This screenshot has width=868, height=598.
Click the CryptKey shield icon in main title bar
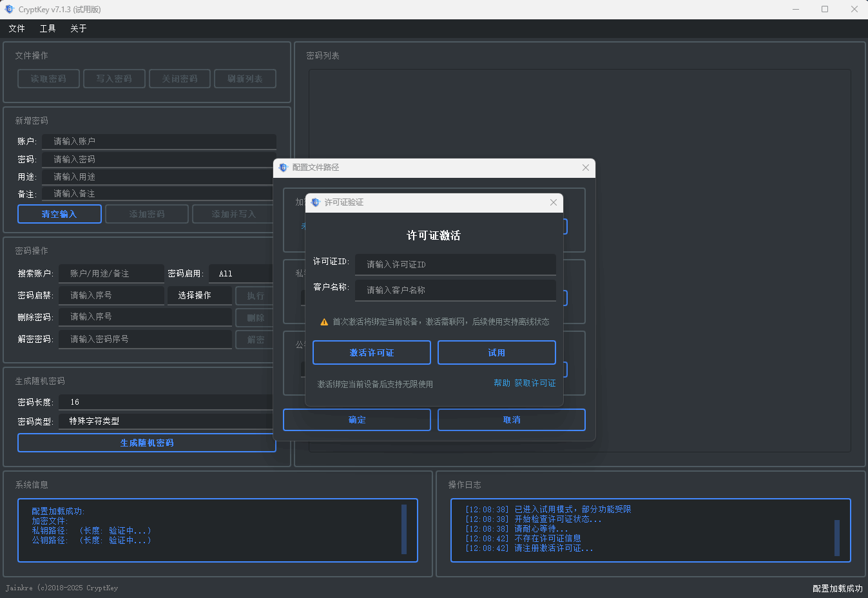point(9,9)
